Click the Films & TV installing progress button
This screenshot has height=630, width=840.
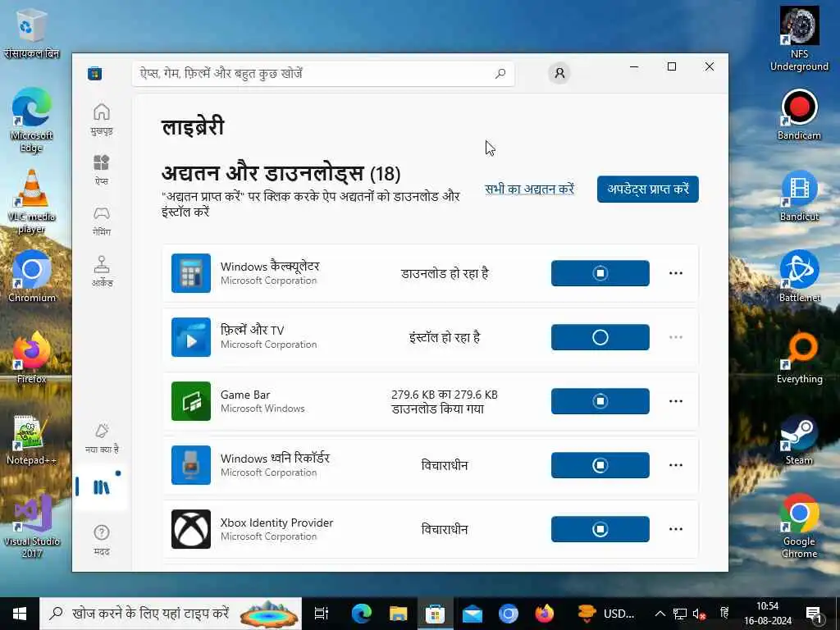600,337
